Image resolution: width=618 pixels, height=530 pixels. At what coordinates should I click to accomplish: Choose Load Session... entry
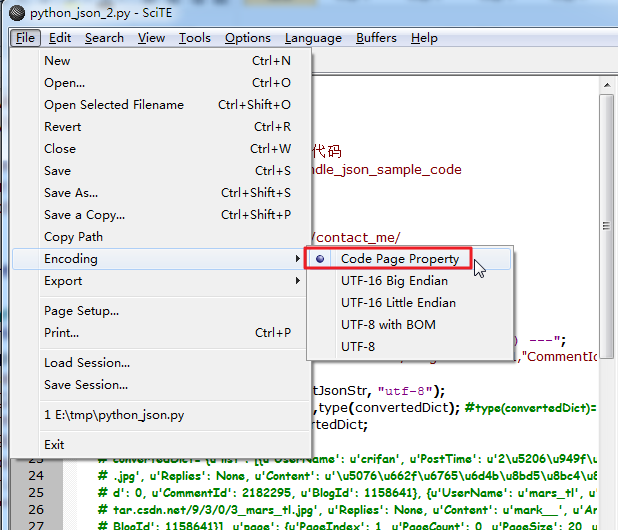[160, 363]
